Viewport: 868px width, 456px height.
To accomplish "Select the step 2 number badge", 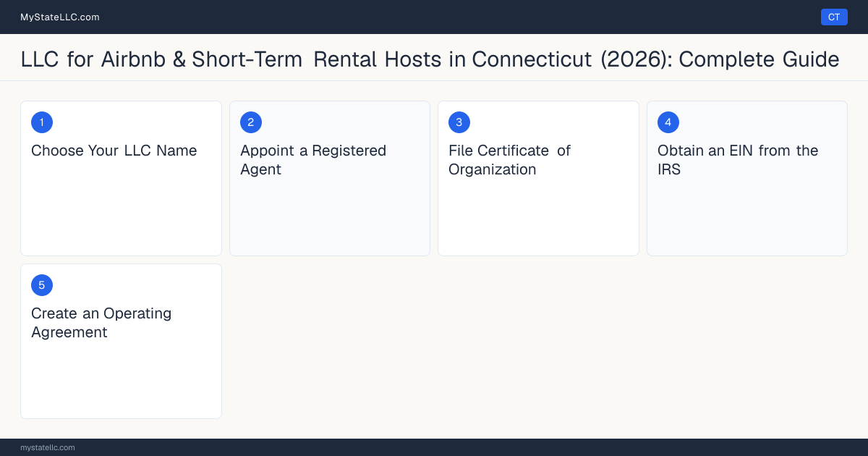I will (251, 122).
